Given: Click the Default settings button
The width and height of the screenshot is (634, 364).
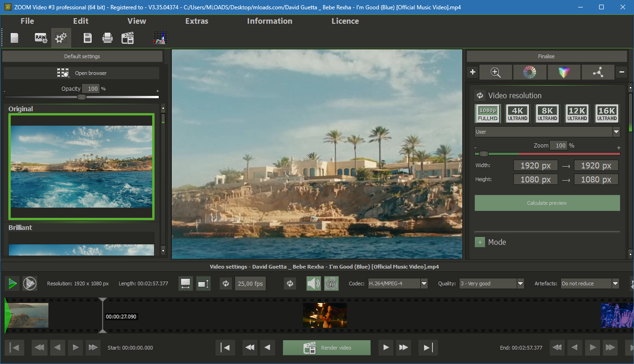Looking at the screenshot, I should [82, 56].
